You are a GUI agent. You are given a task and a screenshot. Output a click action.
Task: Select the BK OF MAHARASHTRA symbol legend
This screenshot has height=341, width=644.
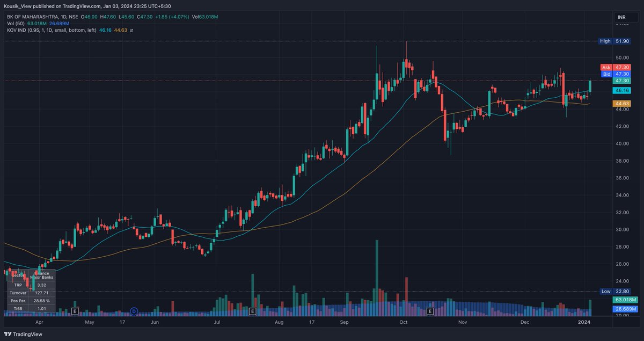(42, 17)
